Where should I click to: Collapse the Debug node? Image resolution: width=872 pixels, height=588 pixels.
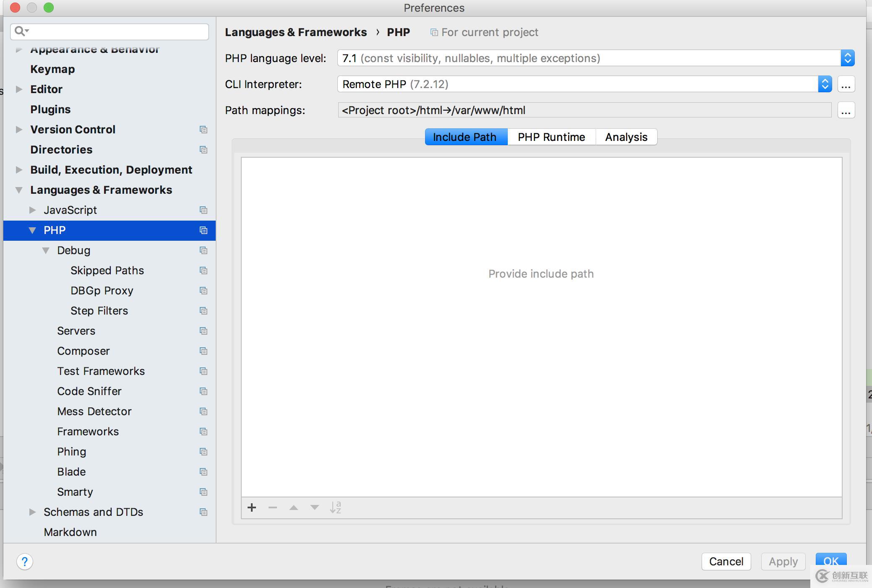[x=46, y=250]
